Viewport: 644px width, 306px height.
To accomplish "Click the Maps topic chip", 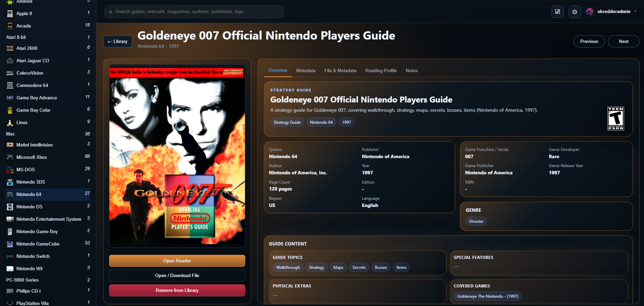I will coord(338,267).
